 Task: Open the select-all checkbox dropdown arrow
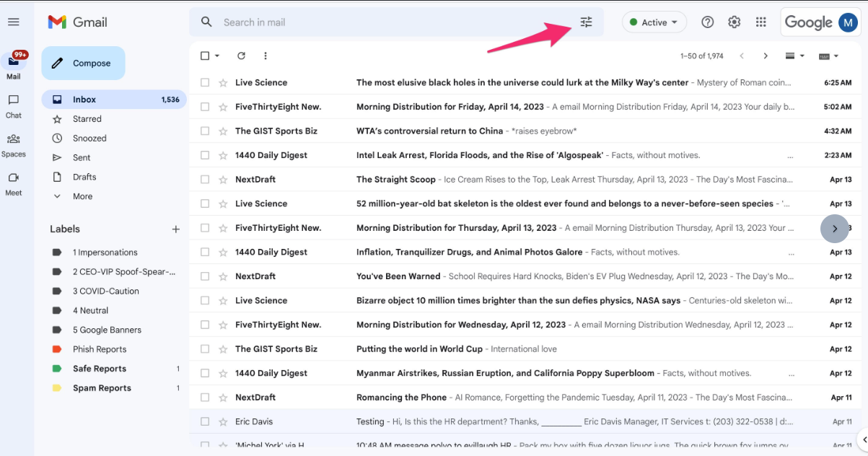click(217, 56)
